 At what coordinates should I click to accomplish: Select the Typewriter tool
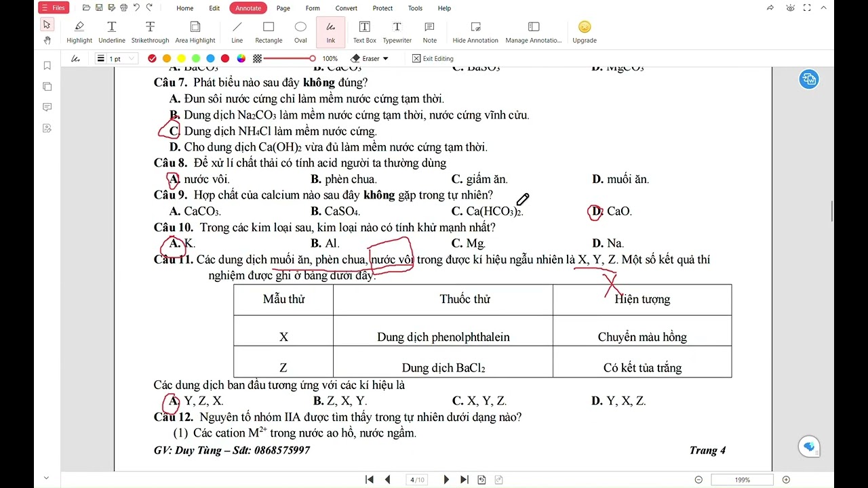(397, 32)
